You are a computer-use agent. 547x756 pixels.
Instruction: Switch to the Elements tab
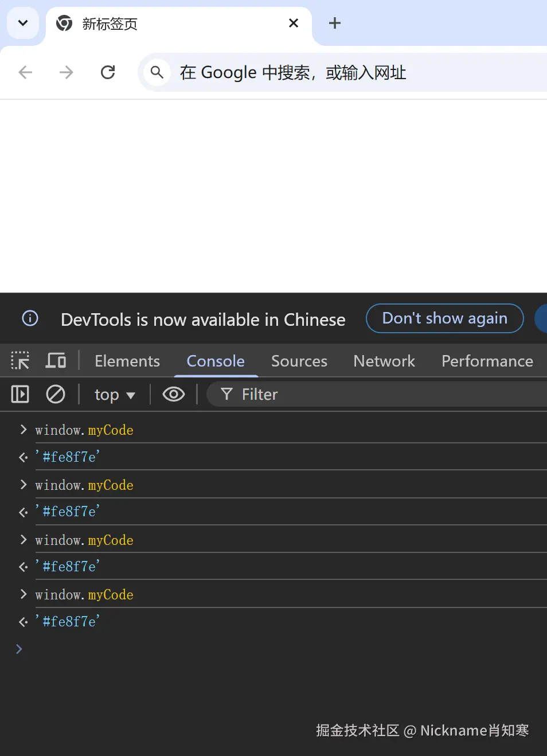click(127, 361)
